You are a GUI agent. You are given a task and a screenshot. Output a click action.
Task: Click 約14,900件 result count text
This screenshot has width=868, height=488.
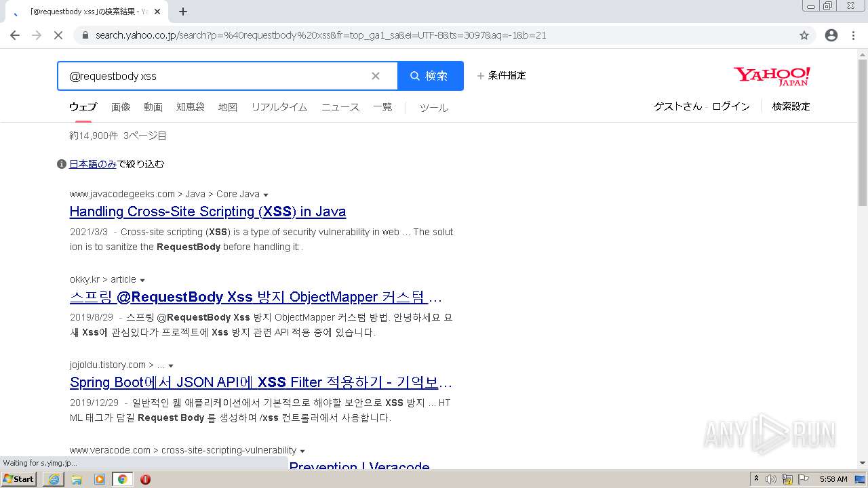click(x=94, y=136)
